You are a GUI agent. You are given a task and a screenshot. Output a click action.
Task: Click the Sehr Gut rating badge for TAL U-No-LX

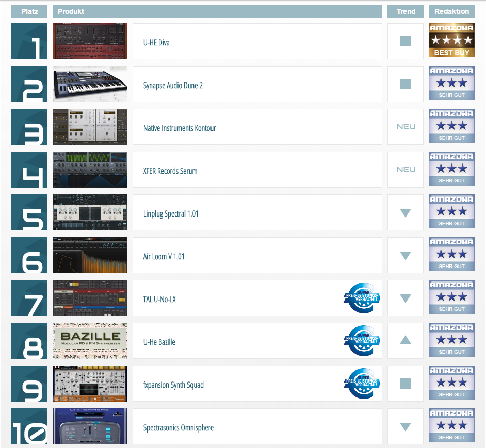click(x=451, y=297)
